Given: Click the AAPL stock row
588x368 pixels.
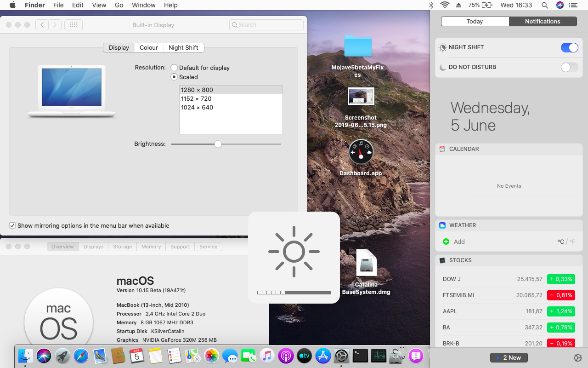Looking at the screenshot, I should click(x=509, y=311).
